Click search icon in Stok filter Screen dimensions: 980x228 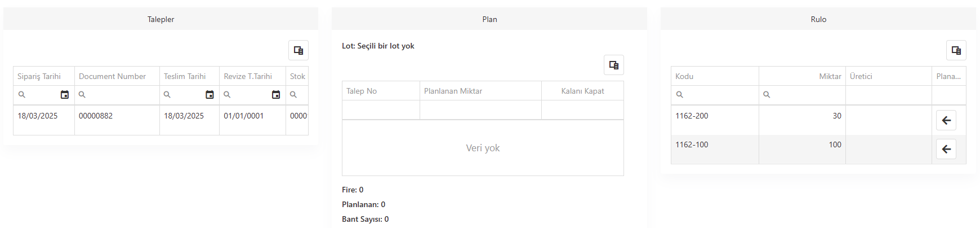tap(293, 95)
